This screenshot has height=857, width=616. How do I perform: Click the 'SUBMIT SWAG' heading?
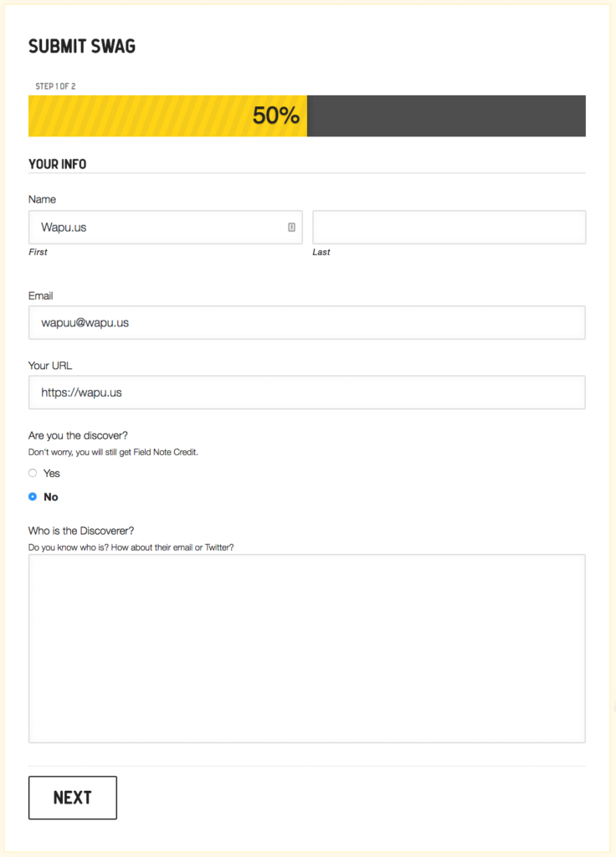[x=82, y=47]
